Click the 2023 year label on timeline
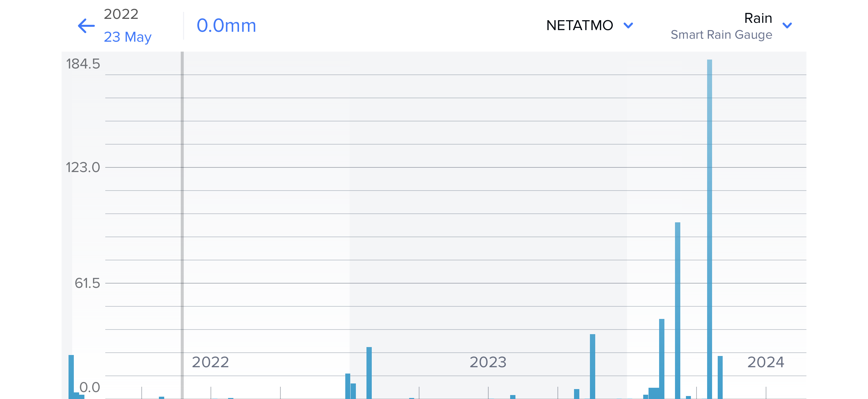 [x=488, y=362]
